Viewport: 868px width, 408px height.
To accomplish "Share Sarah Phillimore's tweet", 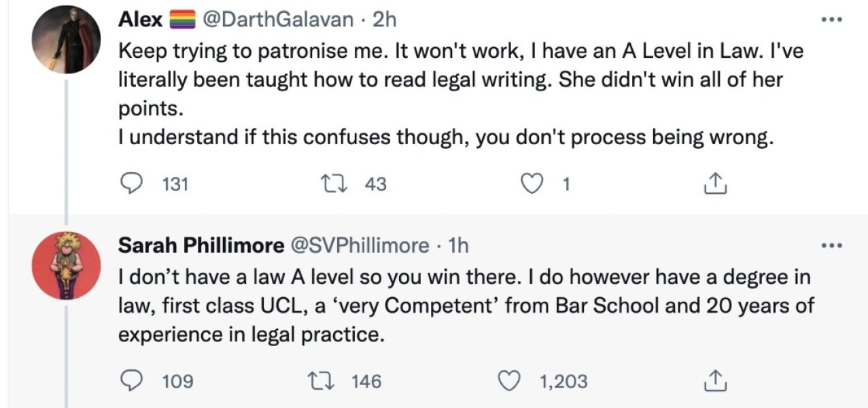I will [x=714, y=381].
